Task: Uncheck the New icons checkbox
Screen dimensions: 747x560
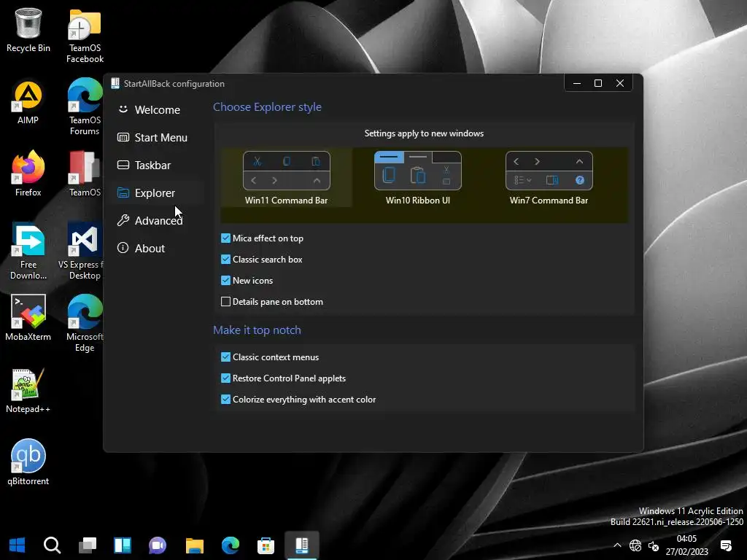Action: (x=226, y=281)
